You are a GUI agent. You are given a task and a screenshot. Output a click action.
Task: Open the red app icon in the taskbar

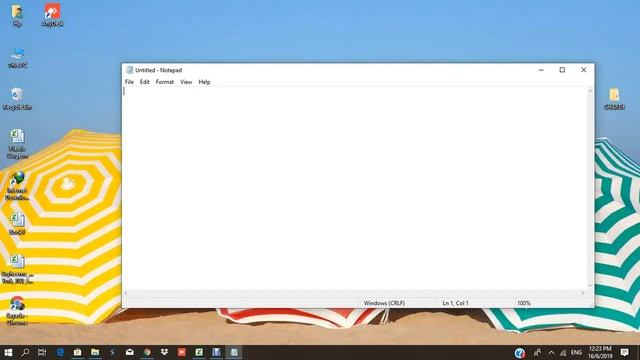point(182,352)
